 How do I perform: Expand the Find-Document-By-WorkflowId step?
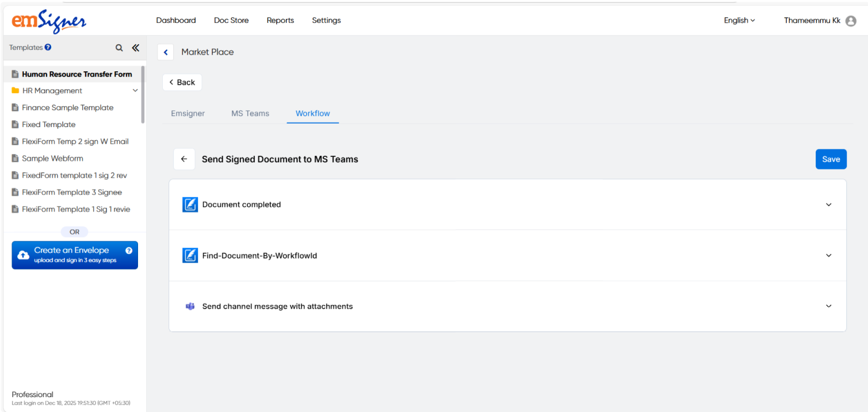(828, 256)
